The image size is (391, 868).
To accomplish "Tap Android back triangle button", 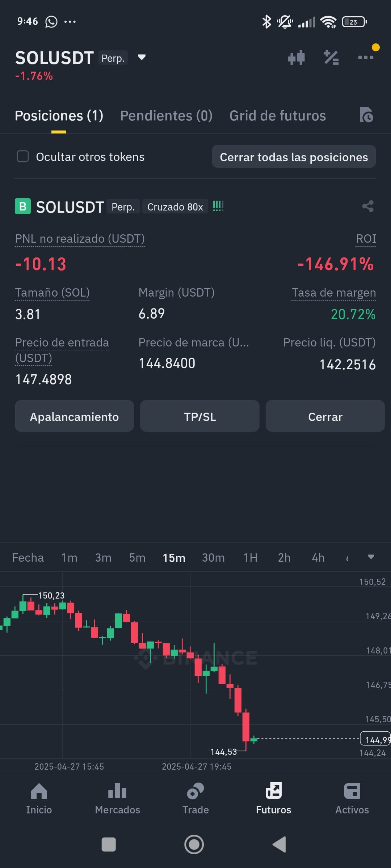I will point(279,844).
